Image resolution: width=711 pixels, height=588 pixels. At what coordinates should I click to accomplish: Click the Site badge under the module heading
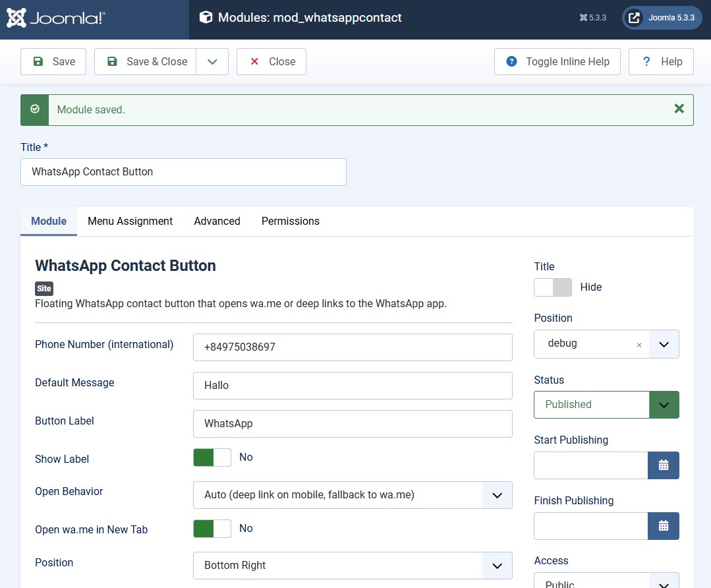coord(44,289)
